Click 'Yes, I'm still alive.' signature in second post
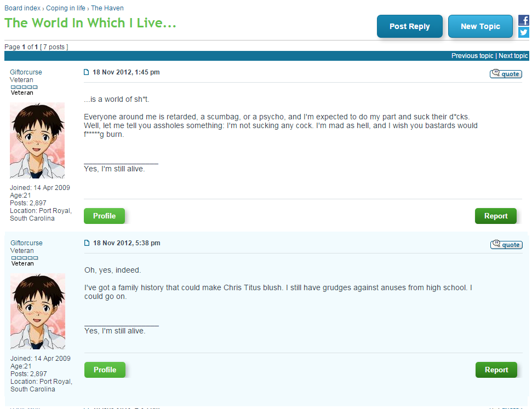 tap(115, 331)
